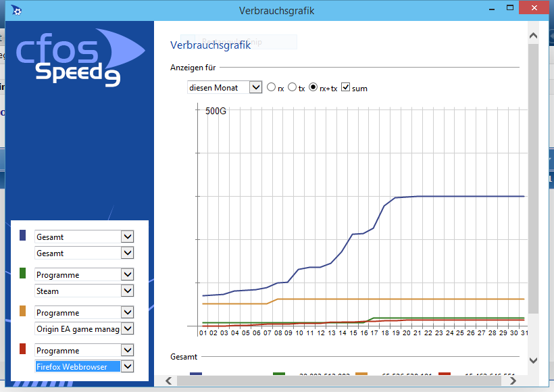
Task: Open the Programme dropdown above Steam
Action: [84, 274]
